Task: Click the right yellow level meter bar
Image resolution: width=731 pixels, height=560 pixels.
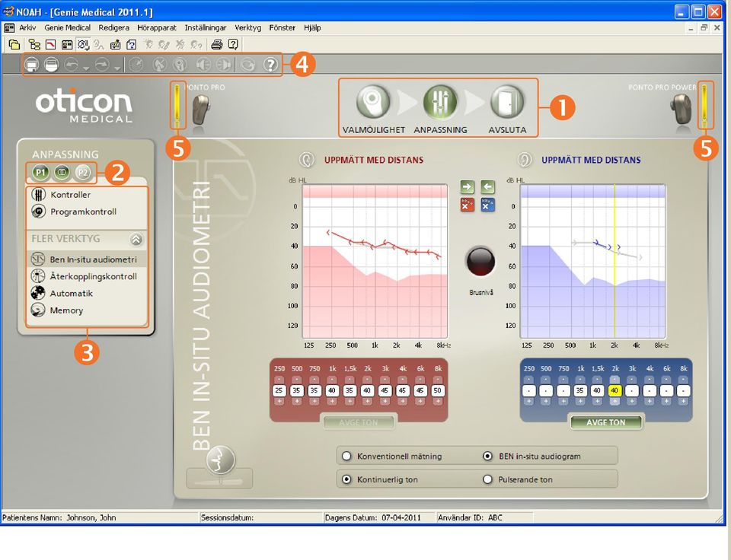Action: coord(705,105)
